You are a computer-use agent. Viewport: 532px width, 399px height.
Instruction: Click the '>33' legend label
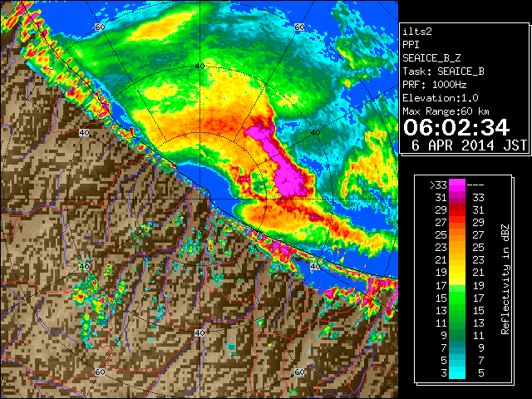[x=438, y=185]
